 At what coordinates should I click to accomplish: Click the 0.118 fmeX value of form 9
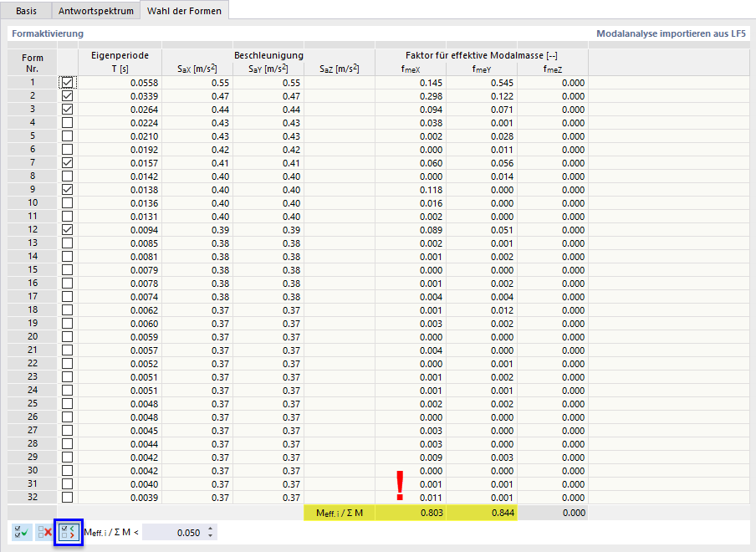[x=411, y=190]
